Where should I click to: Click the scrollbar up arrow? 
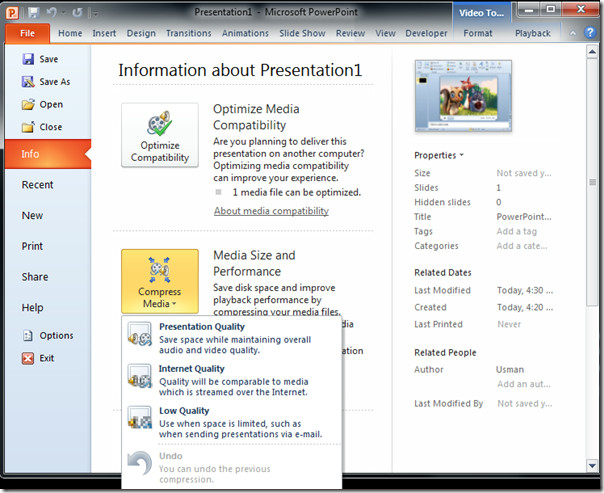[x=592, y=52]
